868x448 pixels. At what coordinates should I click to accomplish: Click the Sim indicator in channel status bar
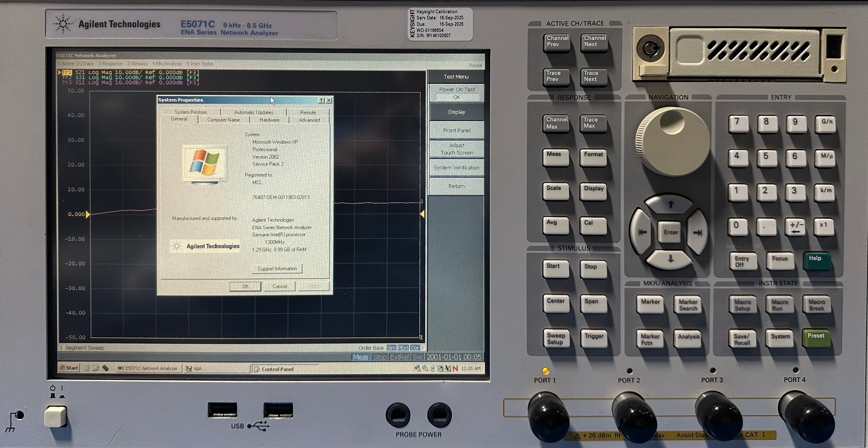pos(391,348)
